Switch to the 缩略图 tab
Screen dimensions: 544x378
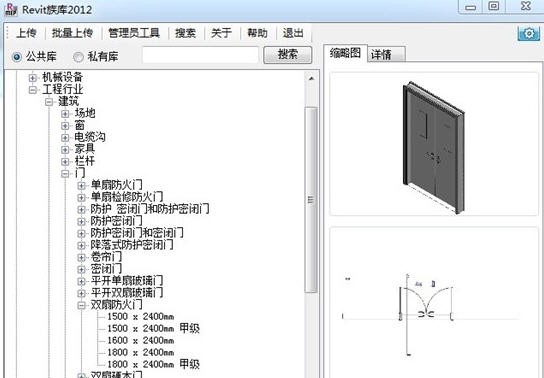345,53
